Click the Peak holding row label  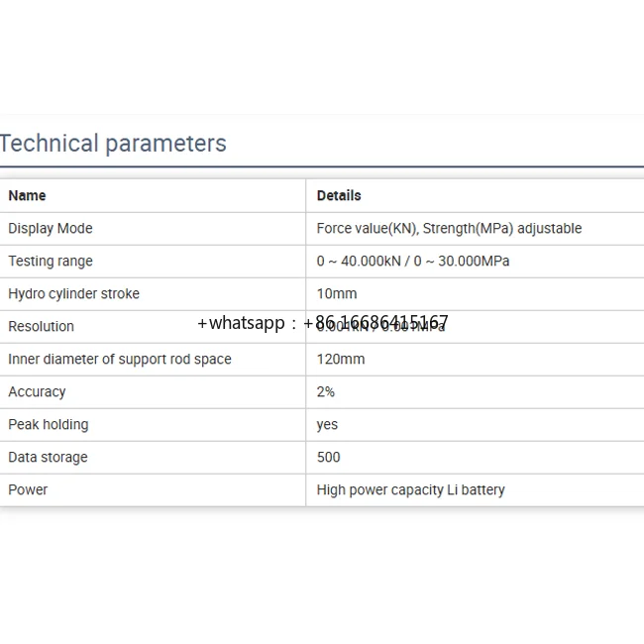(49, 424)
